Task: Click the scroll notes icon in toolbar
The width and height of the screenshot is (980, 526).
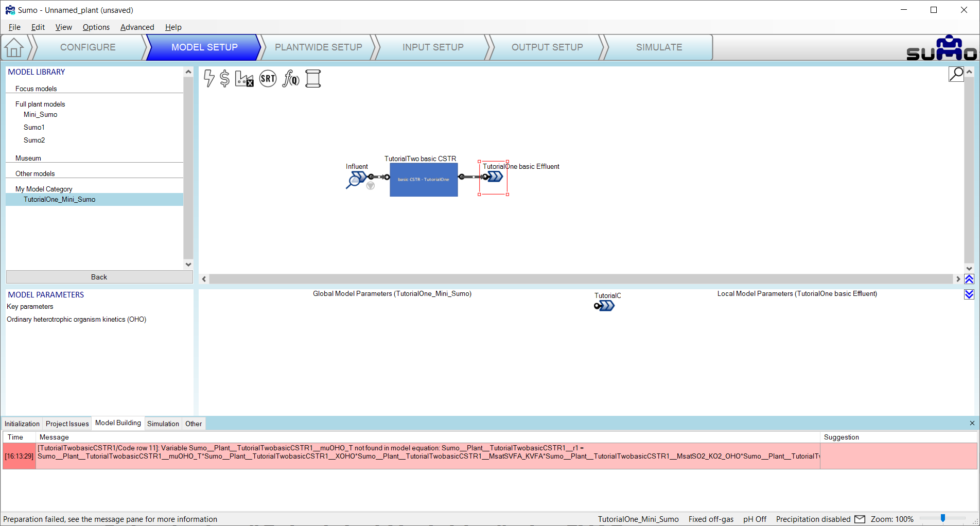Action: (x=313, y=79)
